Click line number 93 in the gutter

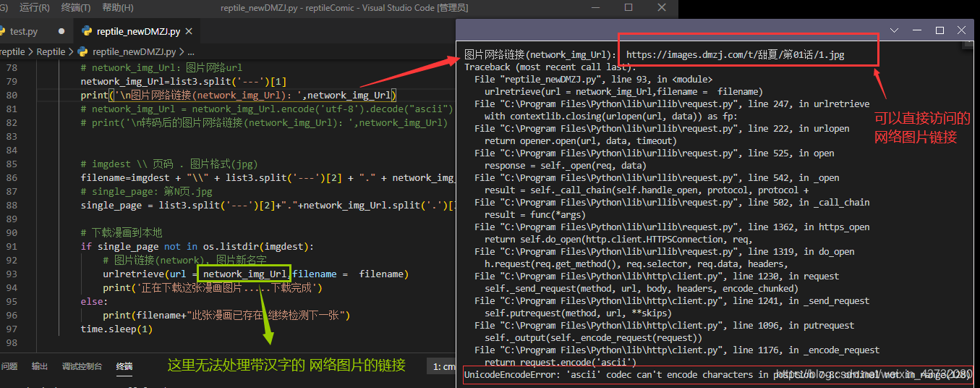point(11,274)
